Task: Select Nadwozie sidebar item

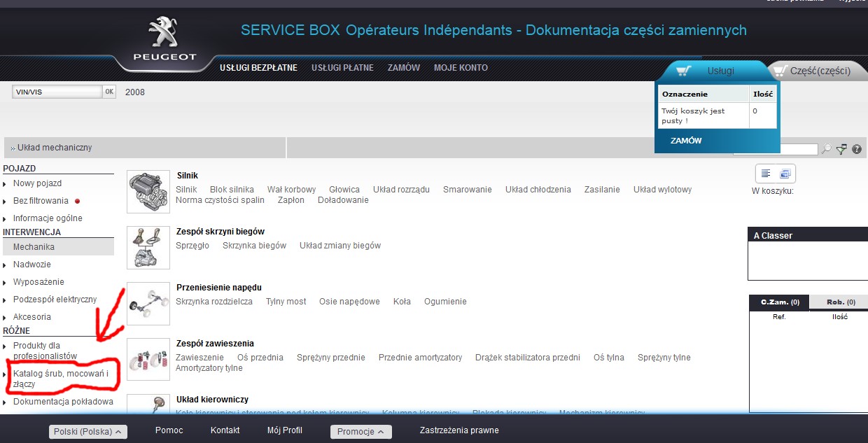Action: pyautogui.click(x=31, y=265)
